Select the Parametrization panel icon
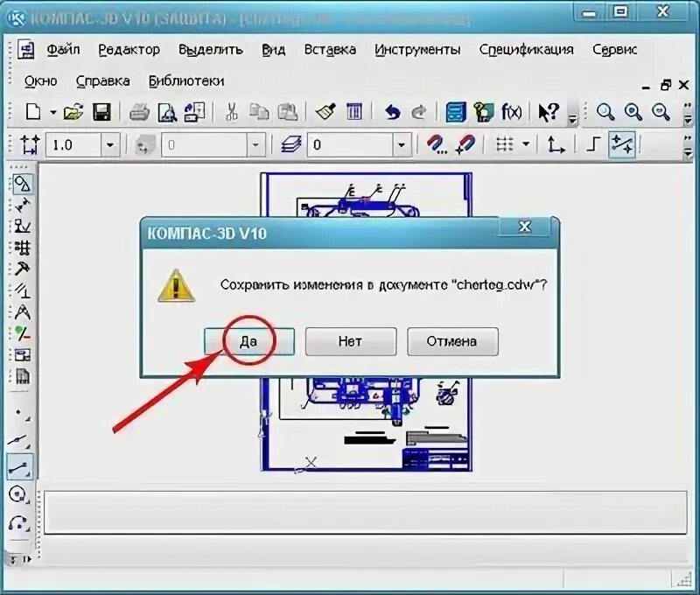The image size is (700, 595). pos(23,290)
